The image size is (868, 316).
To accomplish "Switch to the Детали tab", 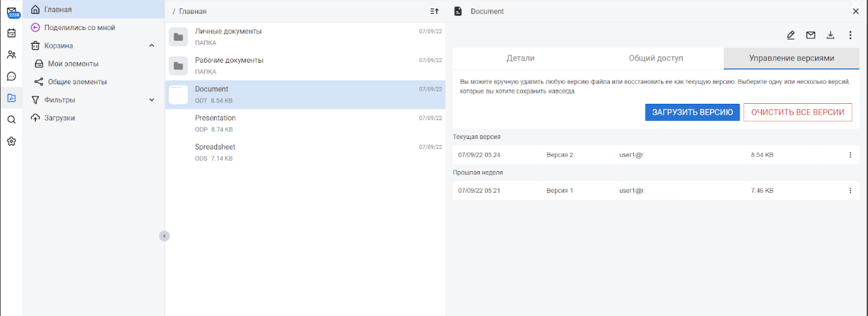I will (520, 58).
